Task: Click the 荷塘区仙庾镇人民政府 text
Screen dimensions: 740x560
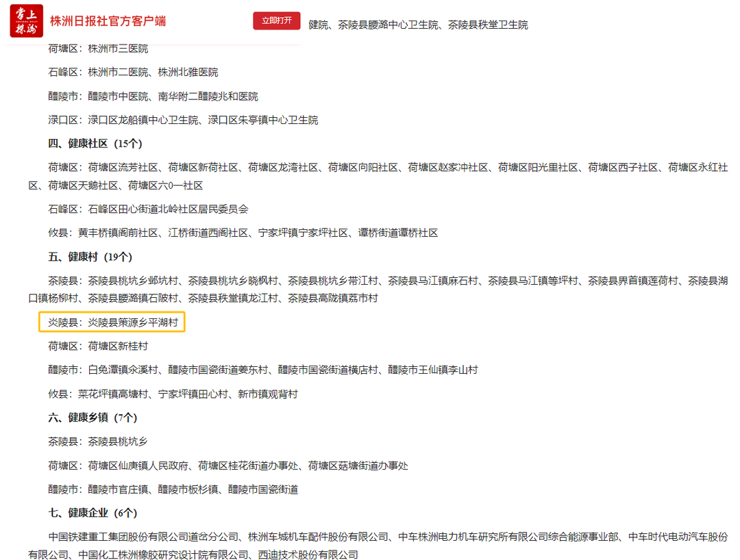Action: pyautogui.click(x=138, y=466)
